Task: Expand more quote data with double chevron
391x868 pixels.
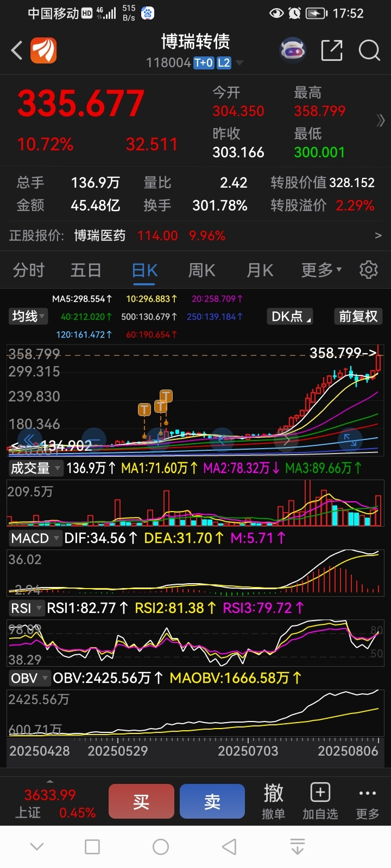Action: (381, 120)
